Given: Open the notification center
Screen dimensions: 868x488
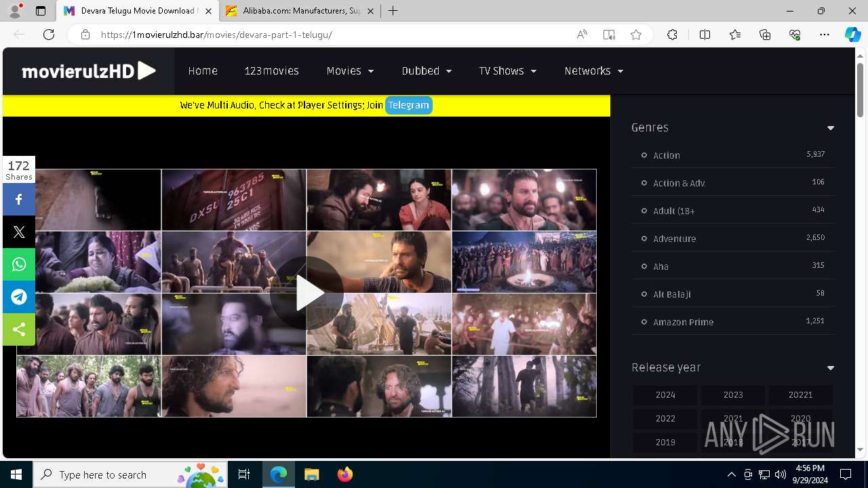Looking at the screenshot, I should point(846,474).
